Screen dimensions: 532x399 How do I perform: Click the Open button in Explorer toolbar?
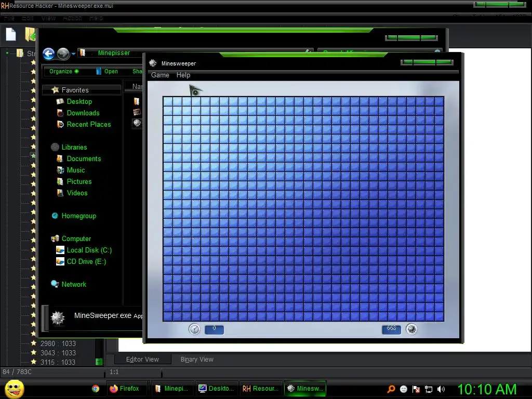click(x=107, y=71)
